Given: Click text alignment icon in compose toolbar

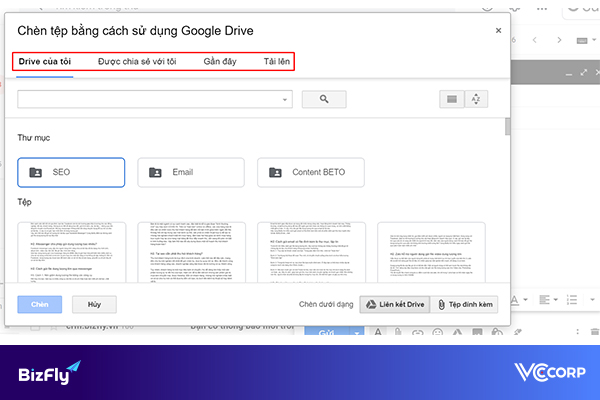Looking at the screenshot, I should (x=544, y=300).
